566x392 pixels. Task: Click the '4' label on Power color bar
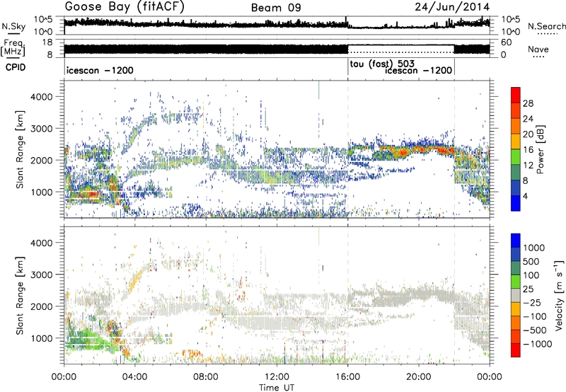click(x=525, y=196)
